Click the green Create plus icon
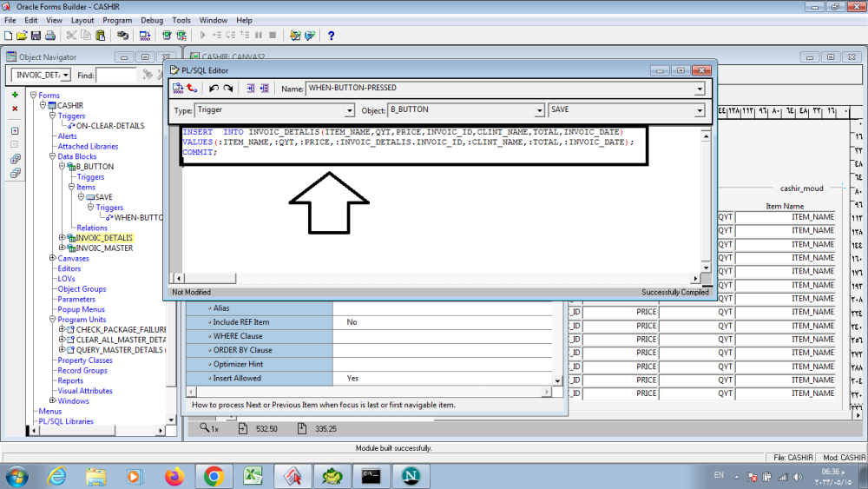 click(15, 95)
